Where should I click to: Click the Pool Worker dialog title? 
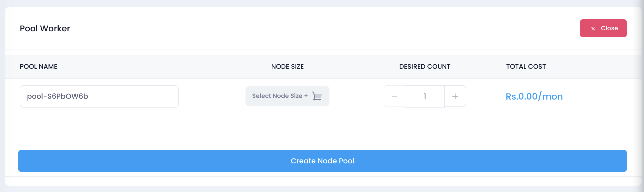[x=45, y=28]
